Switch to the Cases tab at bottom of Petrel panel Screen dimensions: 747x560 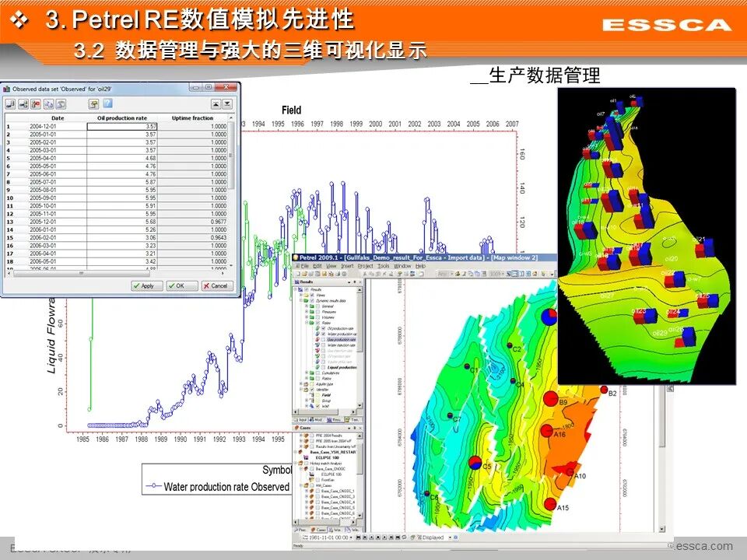(319, 530)
